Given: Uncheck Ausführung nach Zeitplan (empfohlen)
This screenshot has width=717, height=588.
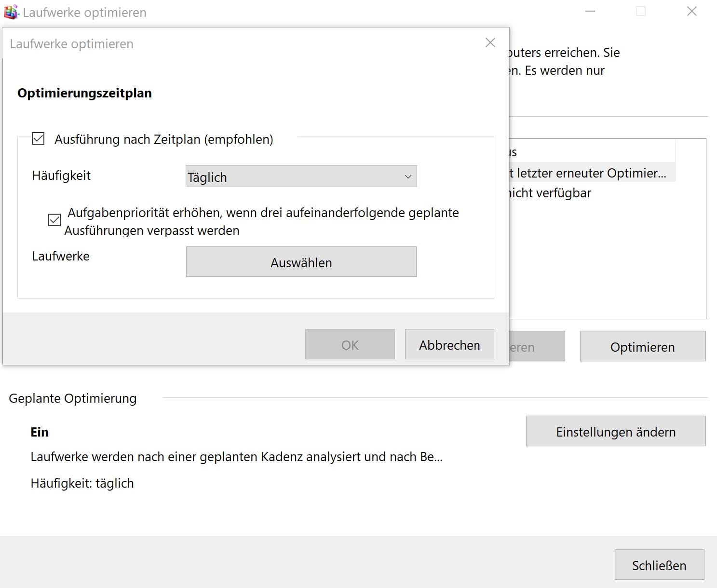Looking at the screenshot, I should pos(37,139).
